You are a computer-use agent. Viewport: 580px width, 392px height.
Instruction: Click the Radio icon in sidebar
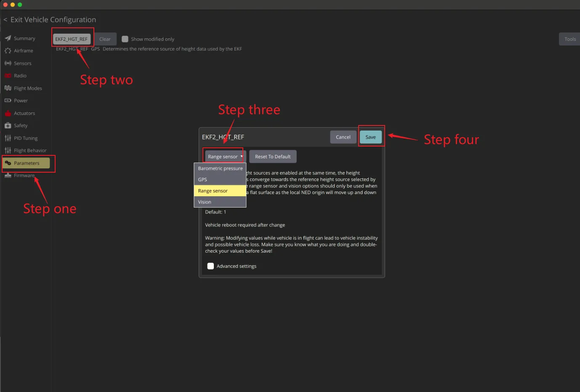coord(8,76)
